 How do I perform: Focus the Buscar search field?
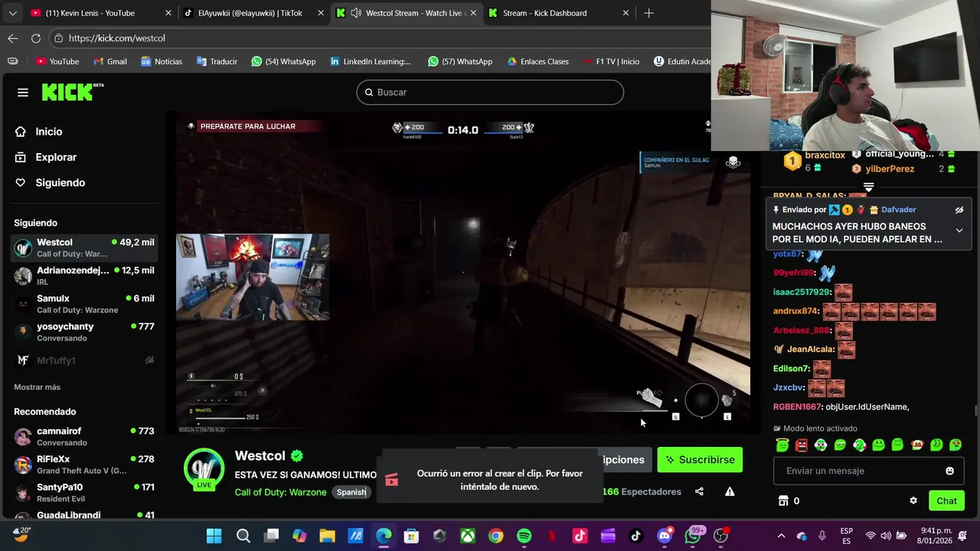click(490, 92)
